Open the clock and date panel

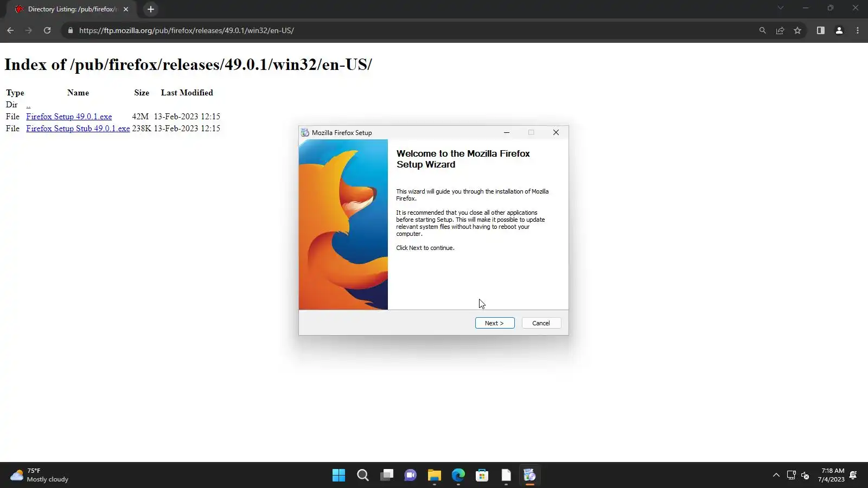pyautogui.click(x=831, y=475)
